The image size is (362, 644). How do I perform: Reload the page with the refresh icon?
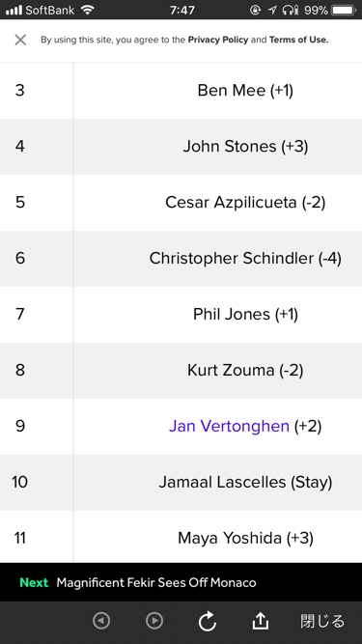coord(208,621)
